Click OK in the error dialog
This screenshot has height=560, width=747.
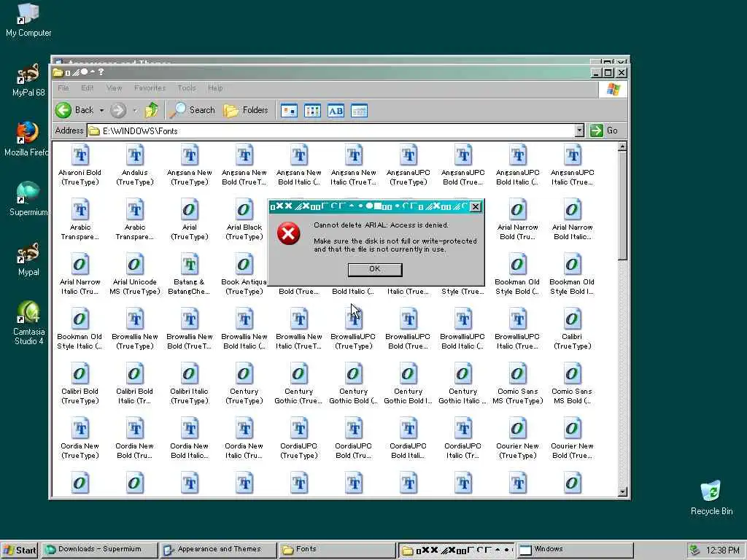pos(375,269)
